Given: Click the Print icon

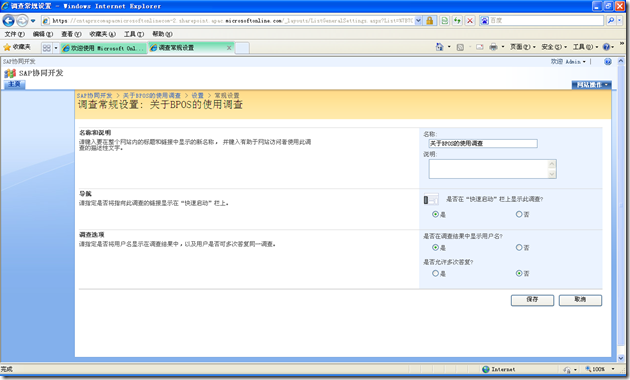Looking at the screenshot, I should (x=493, y=47).
